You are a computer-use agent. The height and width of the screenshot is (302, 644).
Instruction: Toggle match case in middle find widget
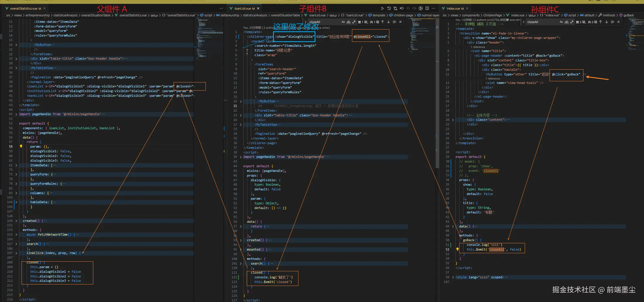[x=343, y=22]
